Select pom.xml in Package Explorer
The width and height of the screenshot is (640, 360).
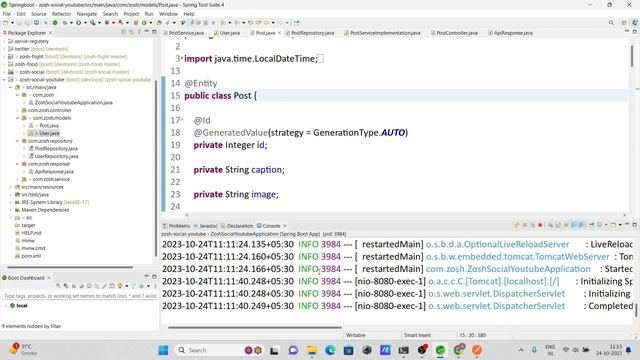click(x=31, y=256)
